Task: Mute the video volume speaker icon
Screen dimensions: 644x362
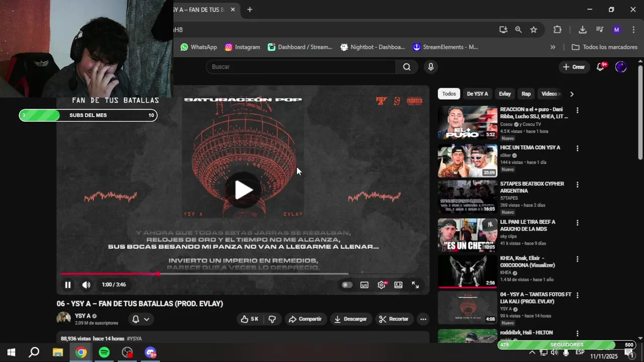Action: tap(87, 285)
